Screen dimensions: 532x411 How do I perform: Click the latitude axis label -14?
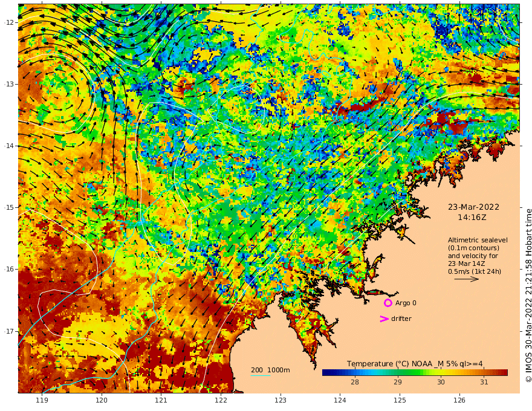[x=10, y=146]
